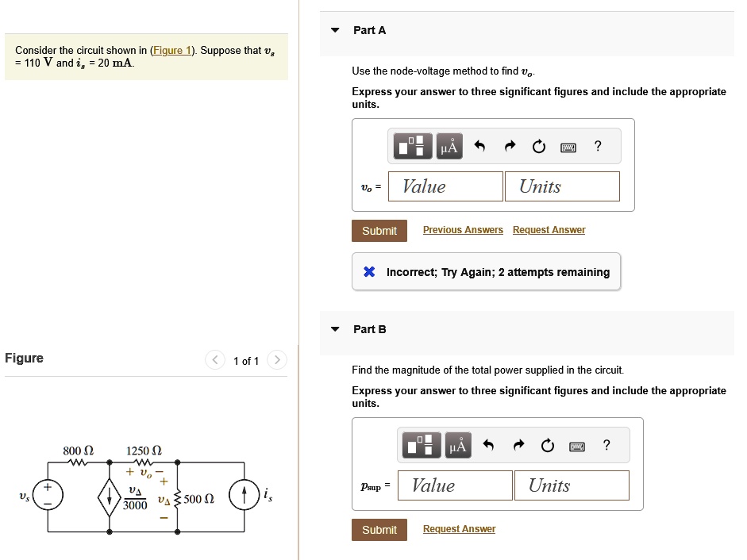Show keyboard shortcuts in Part A
The width and height of the screenshot is (747, 560).
click(x=568, y=148)
